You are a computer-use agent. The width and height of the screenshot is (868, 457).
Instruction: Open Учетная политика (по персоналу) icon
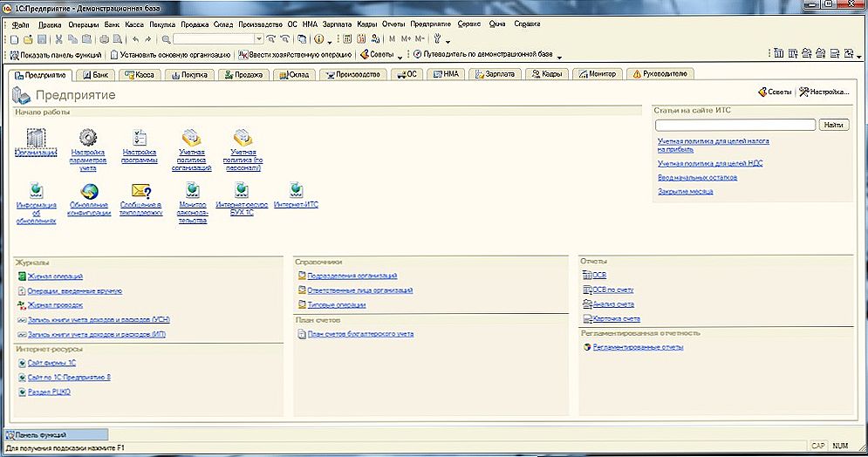point(243,149)
